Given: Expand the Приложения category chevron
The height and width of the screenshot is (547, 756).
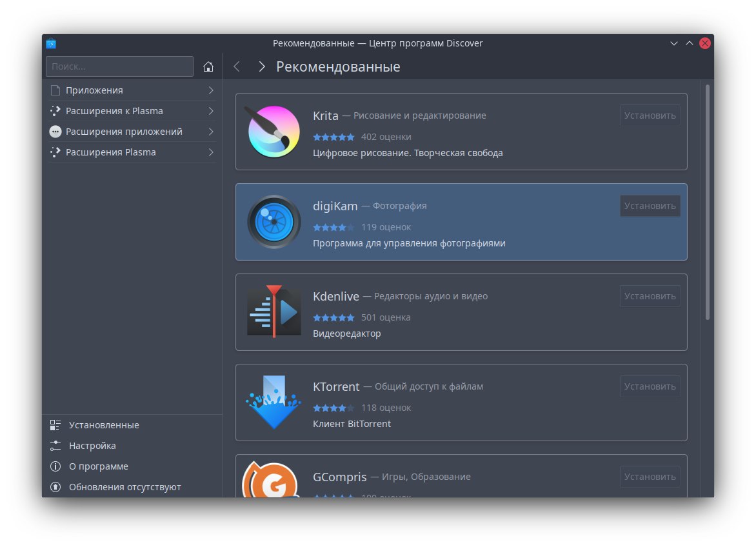Looking at the screenshot, I should click(x=211, y=90).
